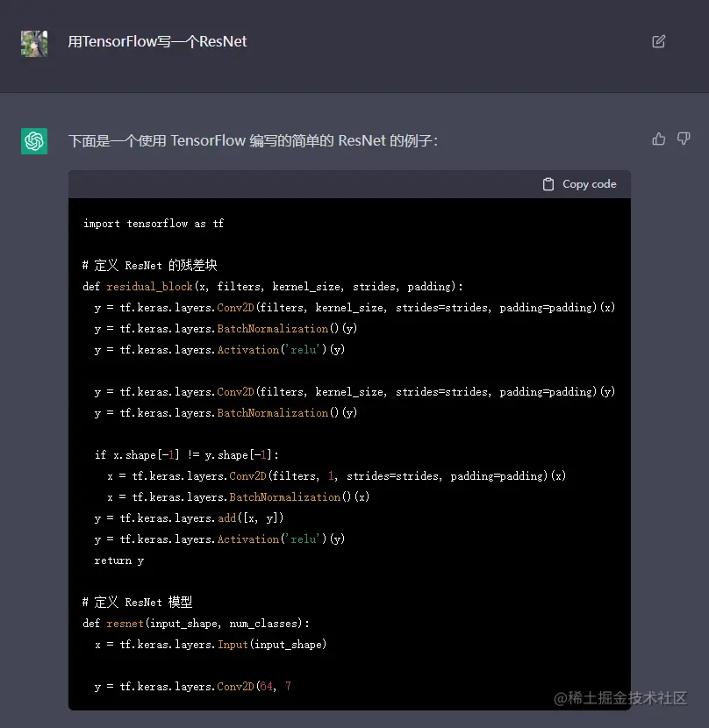Click the second BatchNormalization()(y) line
Screen dimensions: 709x728
coord(226,413)
